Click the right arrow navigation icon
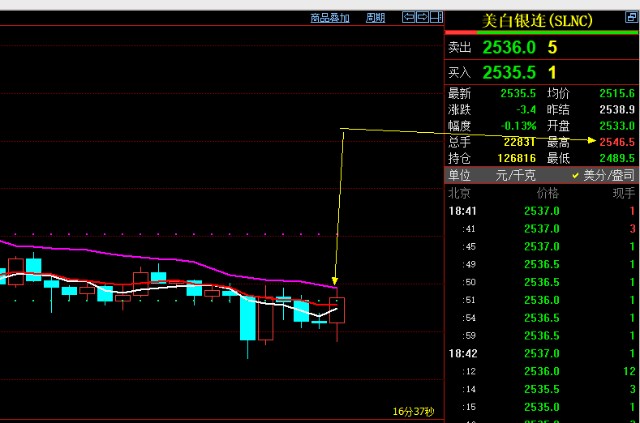This screenshot has width=640, height=423. pos(422,17)
